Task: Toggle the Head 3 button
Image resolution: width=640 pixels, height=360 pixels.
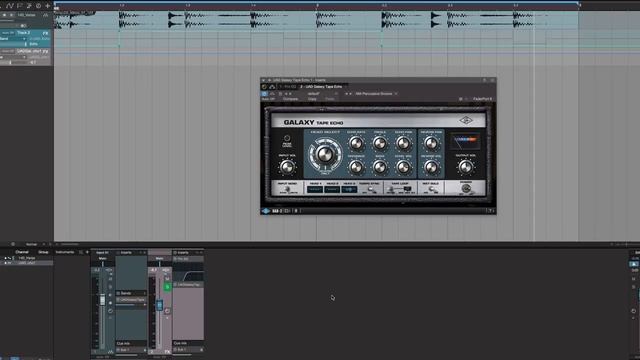Action: click(349, 189)
